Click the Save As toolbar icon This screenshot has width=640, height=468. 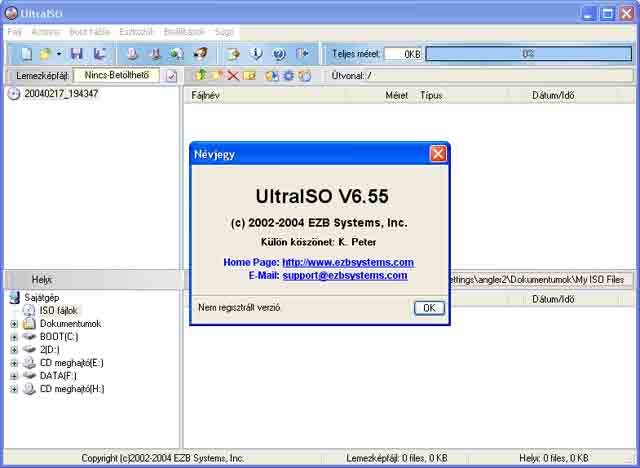pos(99,54)
